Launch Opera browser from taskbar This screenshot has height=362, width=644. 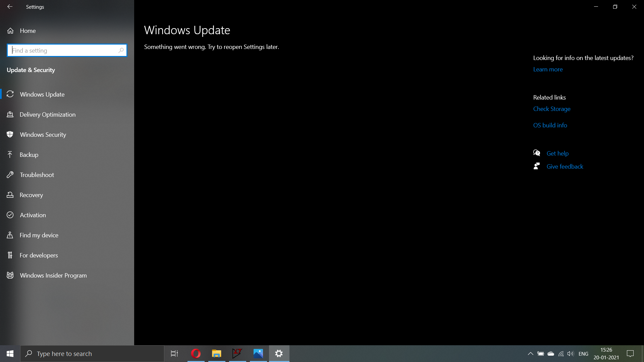point(196,354)
